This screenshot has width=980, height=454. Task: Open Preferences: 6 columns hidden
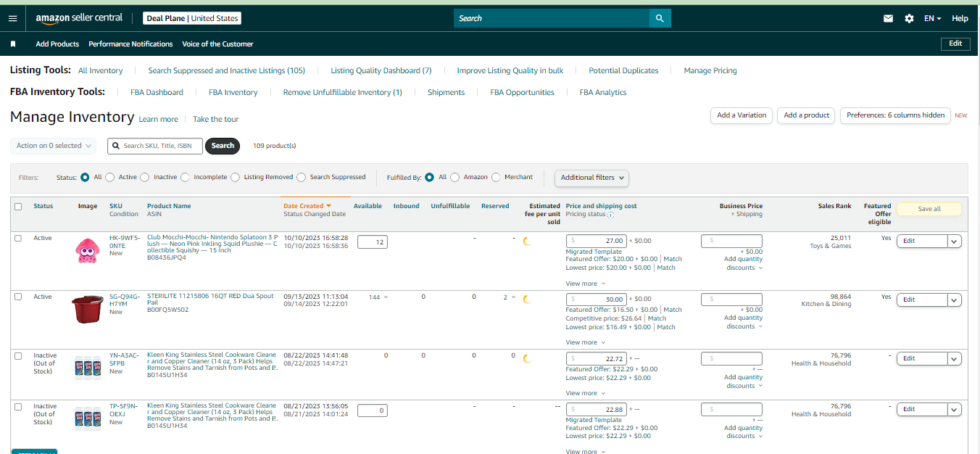895,115
